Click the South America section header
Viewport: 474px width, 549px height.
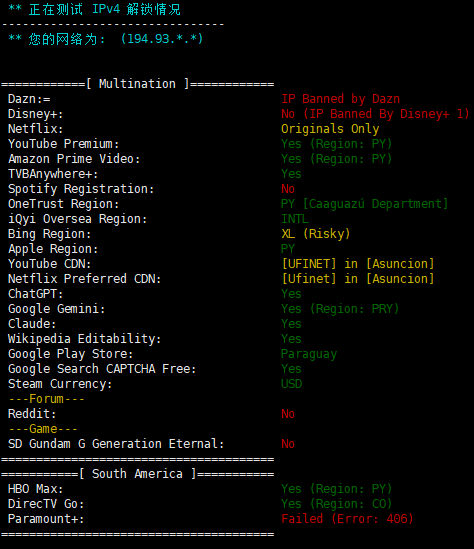pos(137,474)
